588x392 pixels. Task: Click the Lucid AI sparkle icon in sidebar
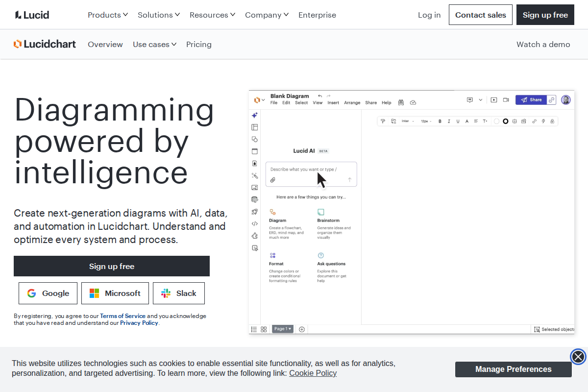pos(254,115)
